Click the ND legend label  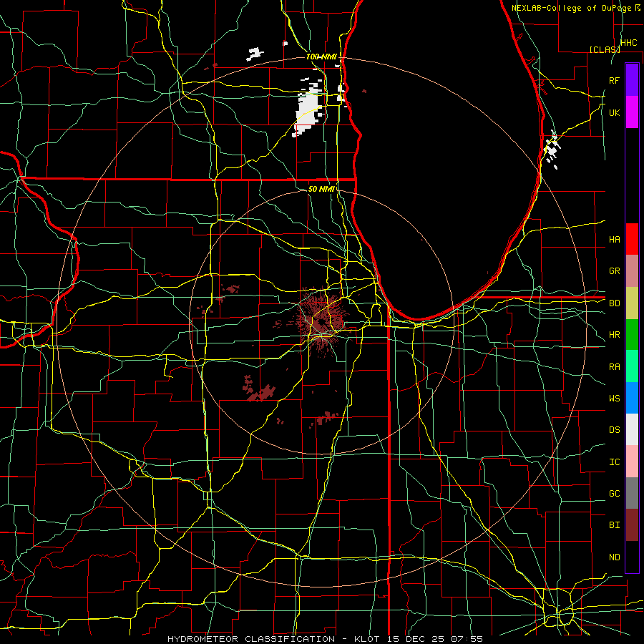[614, 557]
